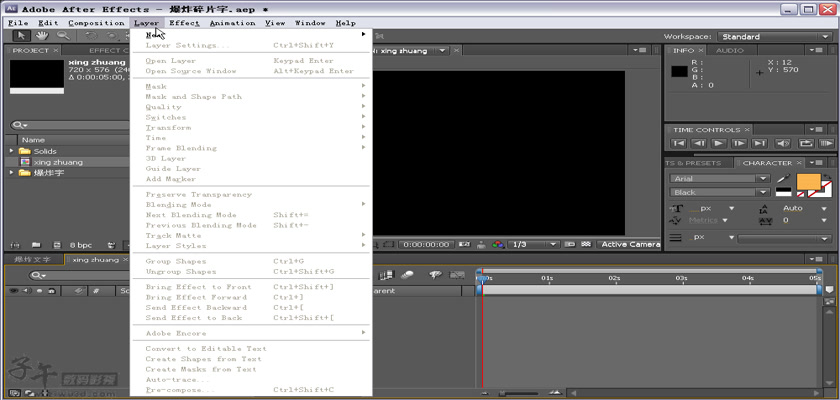The image size is (840, 400).
Task: Open the Composition menu
Action: 96,23
